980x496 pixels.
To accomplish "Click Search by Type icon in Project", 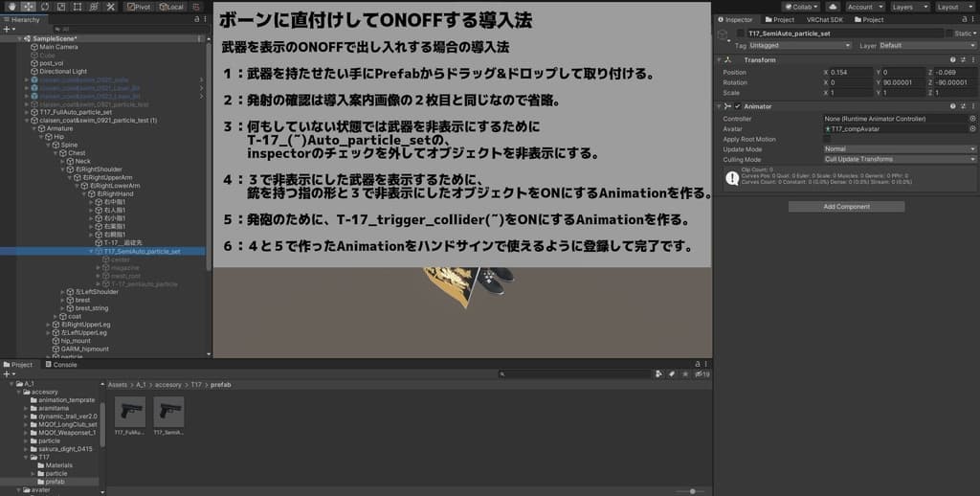I will (658, 374).
